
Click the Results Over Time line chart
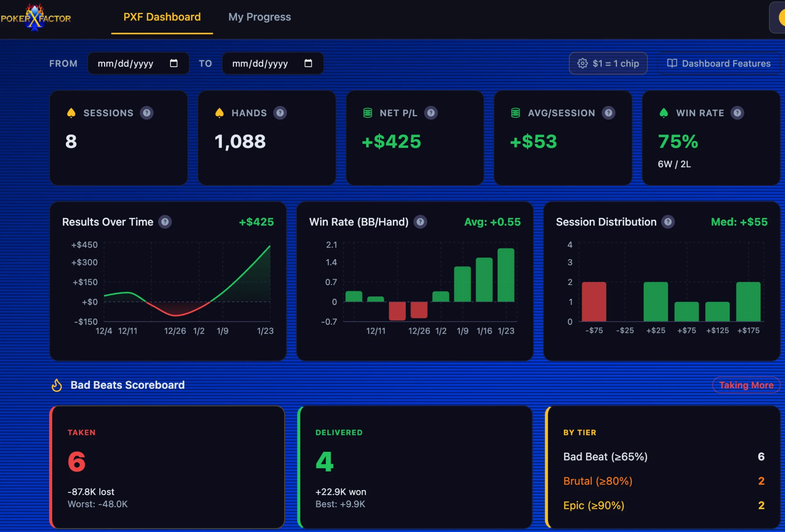pos(187,282)
